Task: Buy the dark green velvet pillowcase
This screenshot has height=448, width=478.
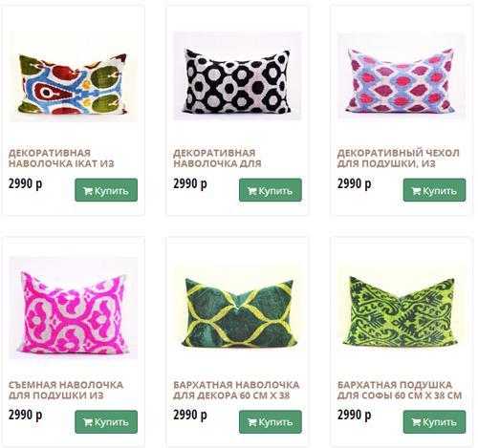Action: point(271,422)
